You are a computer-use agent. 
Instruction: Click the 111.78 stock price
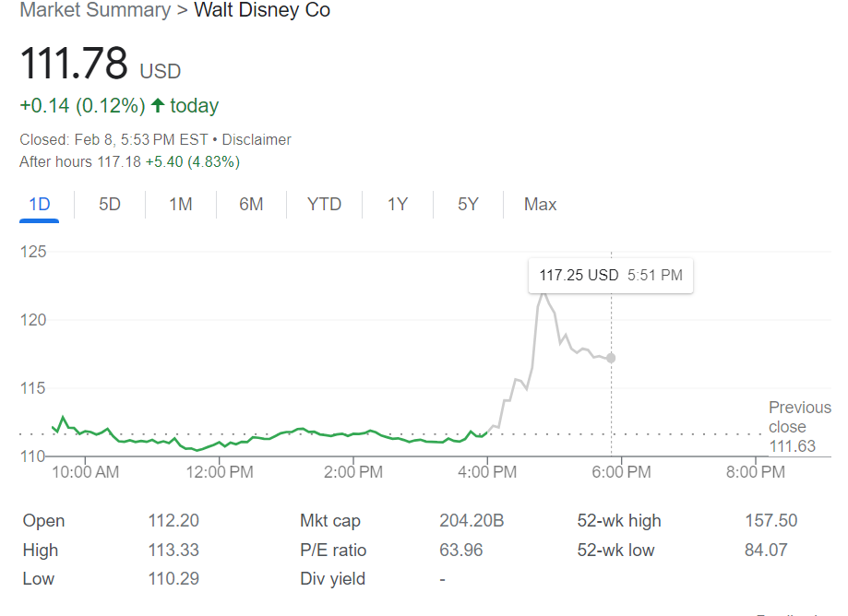pyautogui.click(x=74, y=65)
